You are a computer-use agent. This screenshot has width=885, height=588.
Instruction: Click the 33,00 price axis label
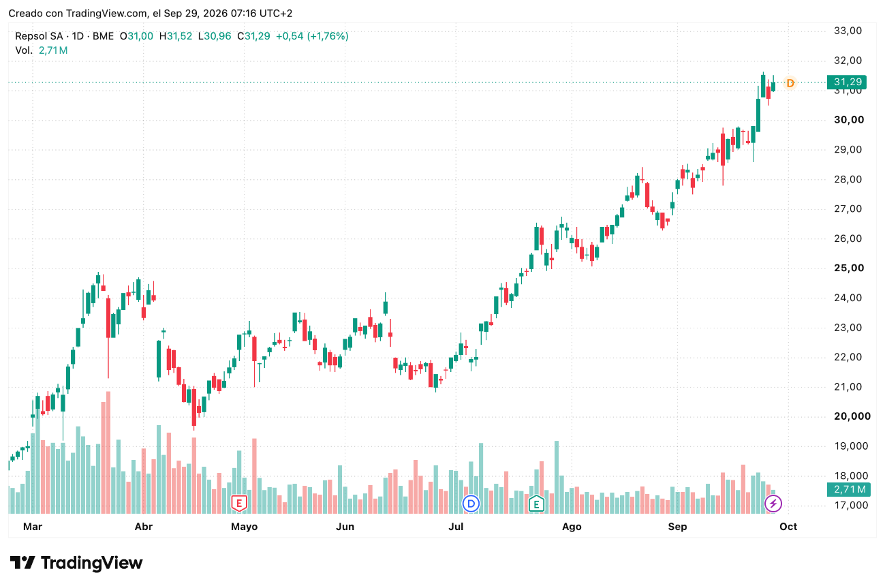tap(848, 31)
